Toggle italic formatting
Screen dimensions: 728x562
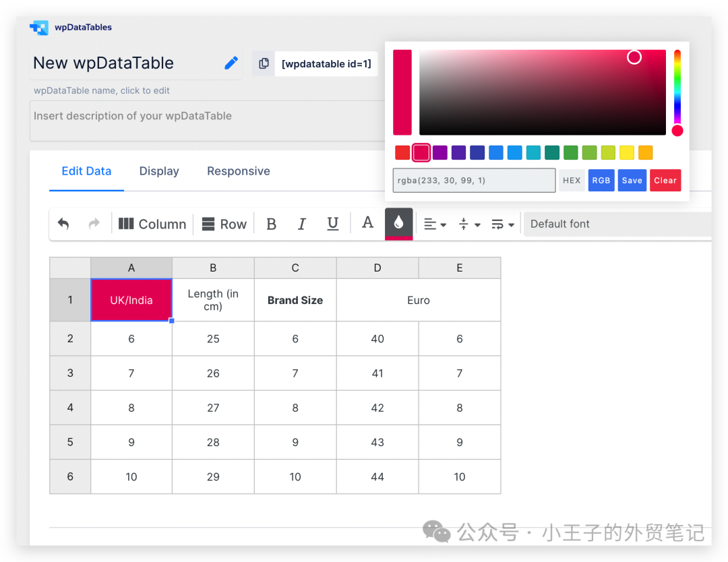302,224
